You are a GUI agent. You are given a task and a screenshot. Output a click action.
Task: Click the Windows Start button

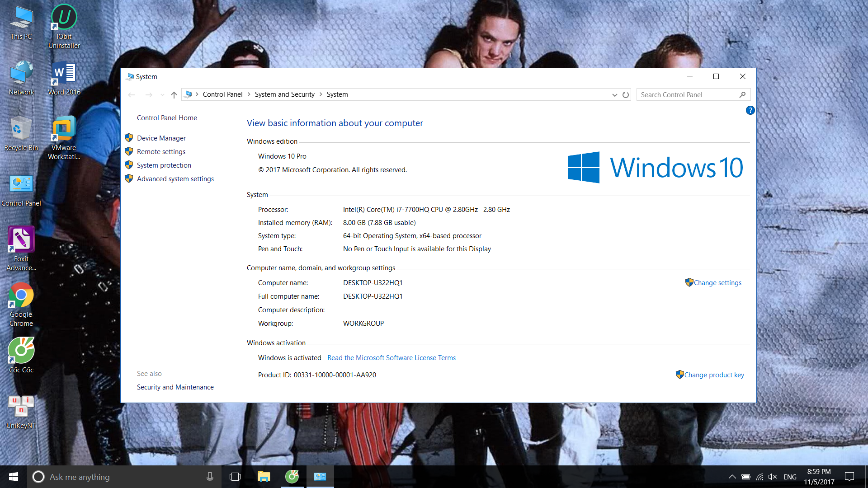[x=14, y=477]
